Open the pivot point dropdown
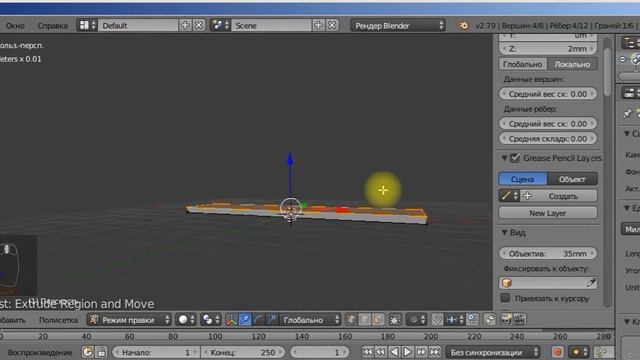 [x=211, y=320]
